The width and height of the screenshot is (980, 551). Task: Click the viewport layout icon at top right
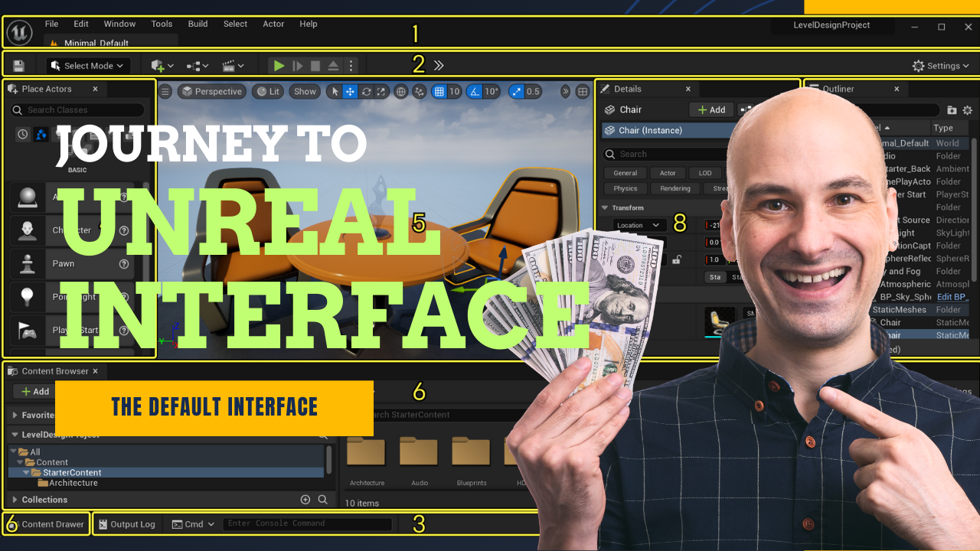pos(583,92)
